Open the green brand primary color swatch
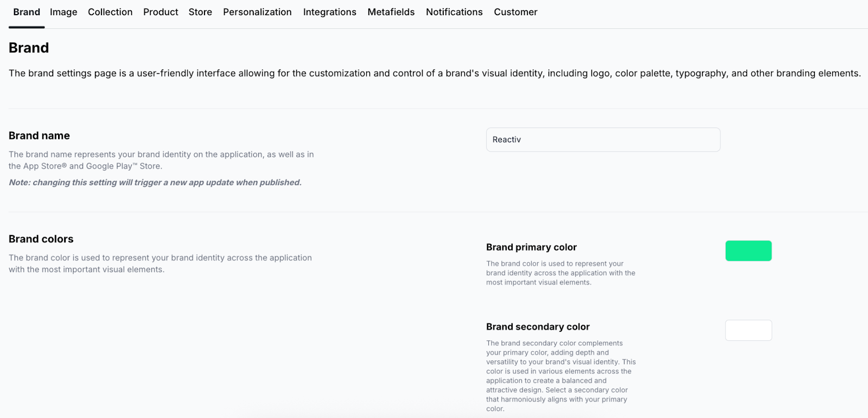868x418 pixels. click(748, 251)
